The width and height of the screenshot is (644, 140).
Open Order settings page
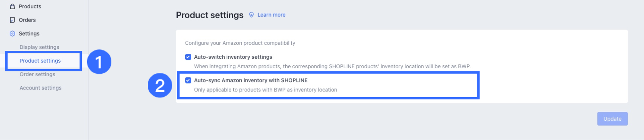(x=38, y=74)
